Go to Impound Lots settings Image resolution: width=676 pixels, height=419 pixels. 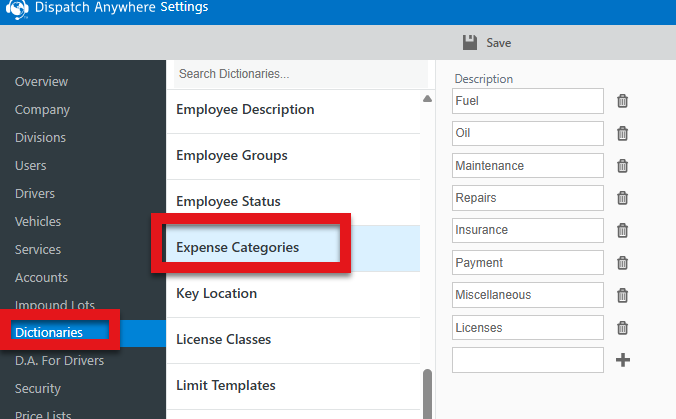click(x=55, y=305)
